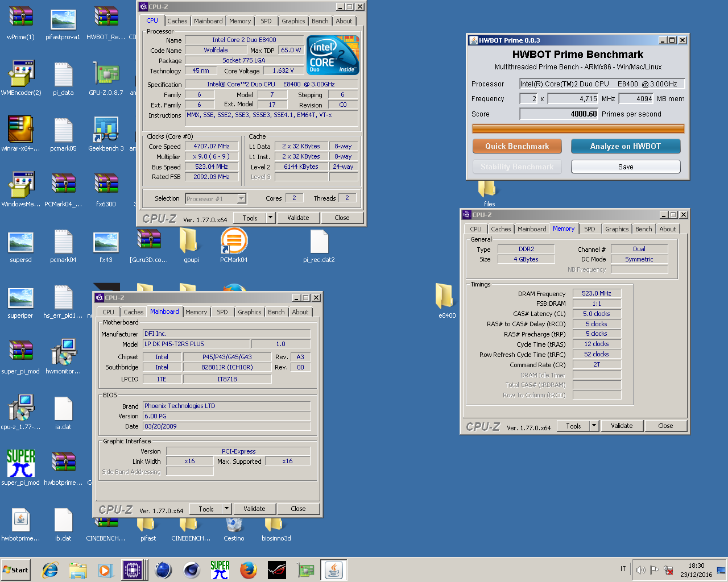728x582 pixels.
Task: Expand the Processor #1 selection dropdown
Action: point(242,198)
